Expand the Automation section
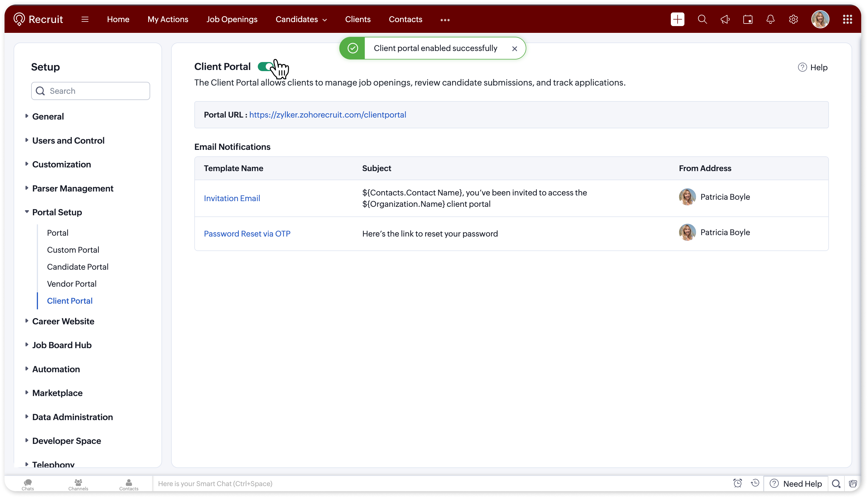The width and height of the screenshot is (868, 498). coord(56,369)
